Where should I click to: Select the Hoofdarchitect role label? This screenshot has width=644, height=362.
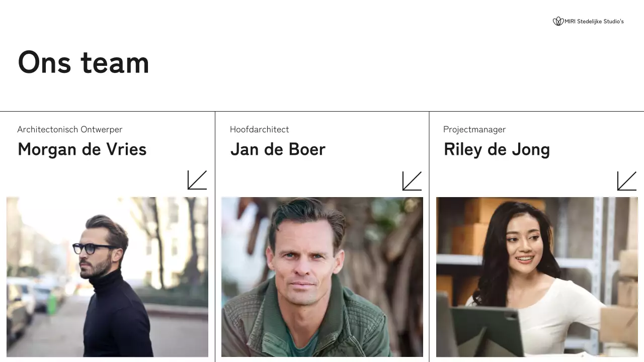(259, 129)
